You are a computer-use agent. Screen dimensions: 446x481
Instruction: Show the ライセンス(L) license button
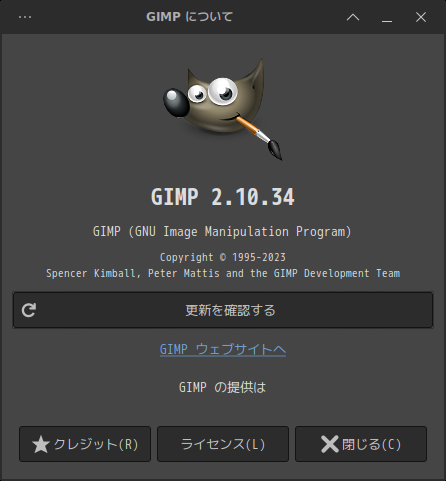223,444
